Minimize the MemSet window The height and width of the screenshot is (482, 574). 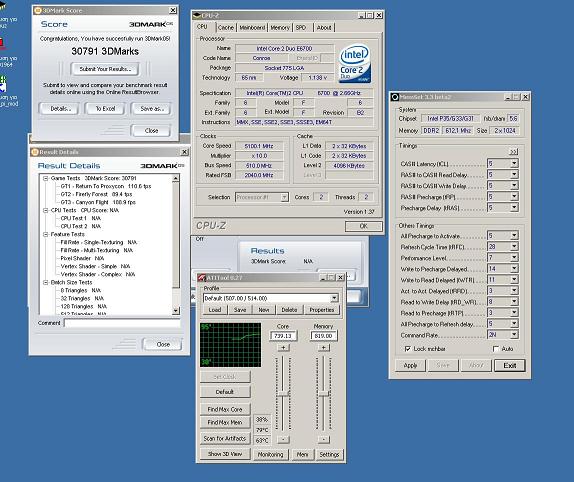pyautogui.click(x=508, y=97)
